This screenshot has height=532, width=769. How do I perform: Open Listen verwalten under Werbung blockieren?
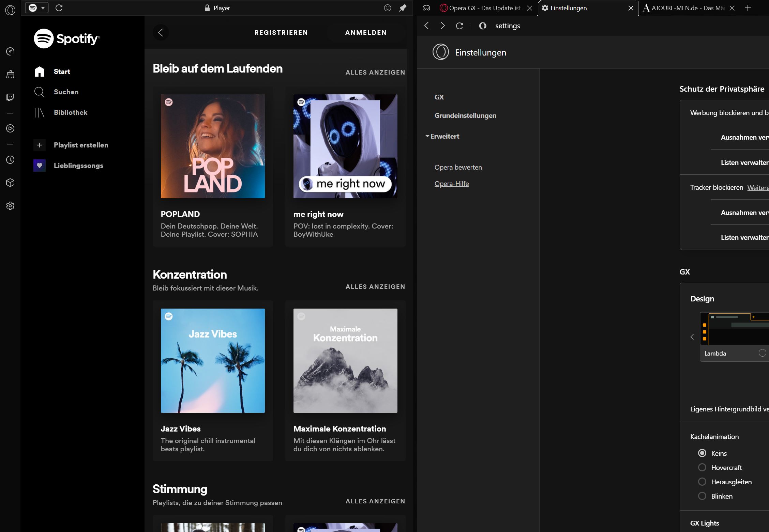tap(744, 162)
